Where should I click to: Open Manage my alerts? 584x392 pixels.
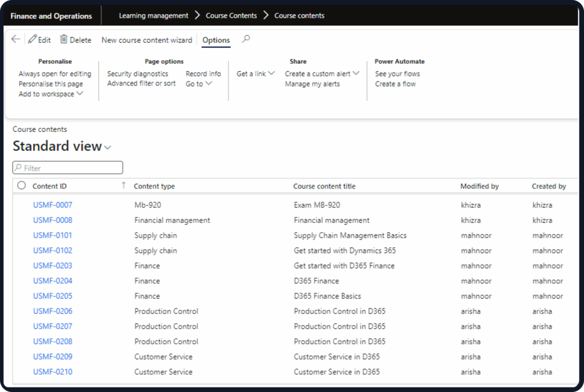tap(312, 84)
